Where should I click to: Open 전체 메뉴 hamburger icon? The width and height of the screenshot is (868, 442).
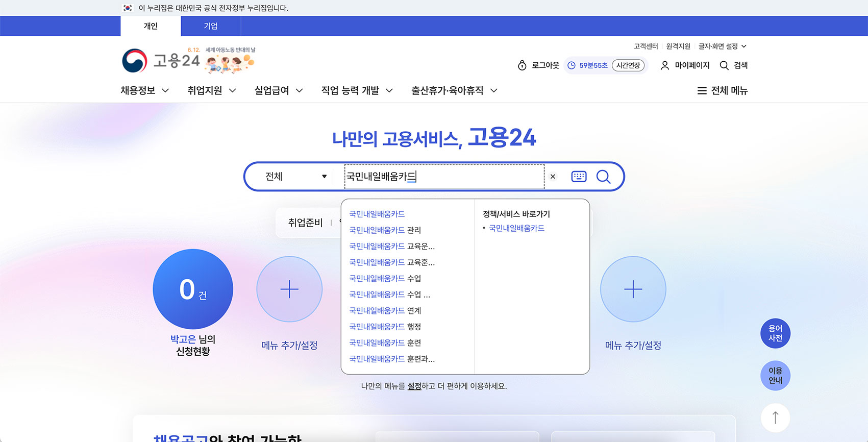702,91
